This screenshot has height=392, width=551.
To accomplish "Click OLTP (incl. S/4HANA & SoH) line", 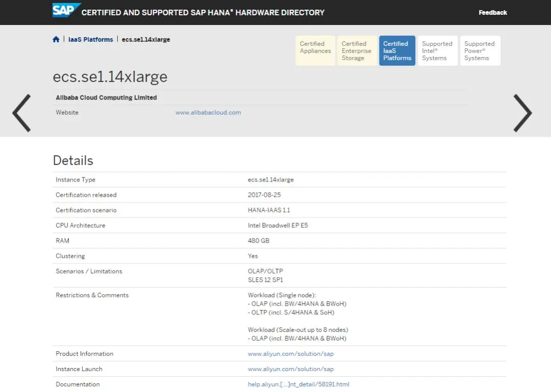I will point(291,312).
